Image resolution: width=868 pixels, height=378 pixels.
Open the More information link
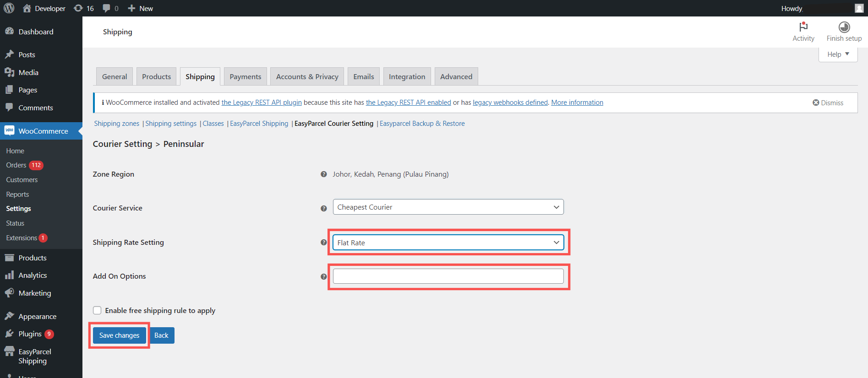click(x=577, y=103)
